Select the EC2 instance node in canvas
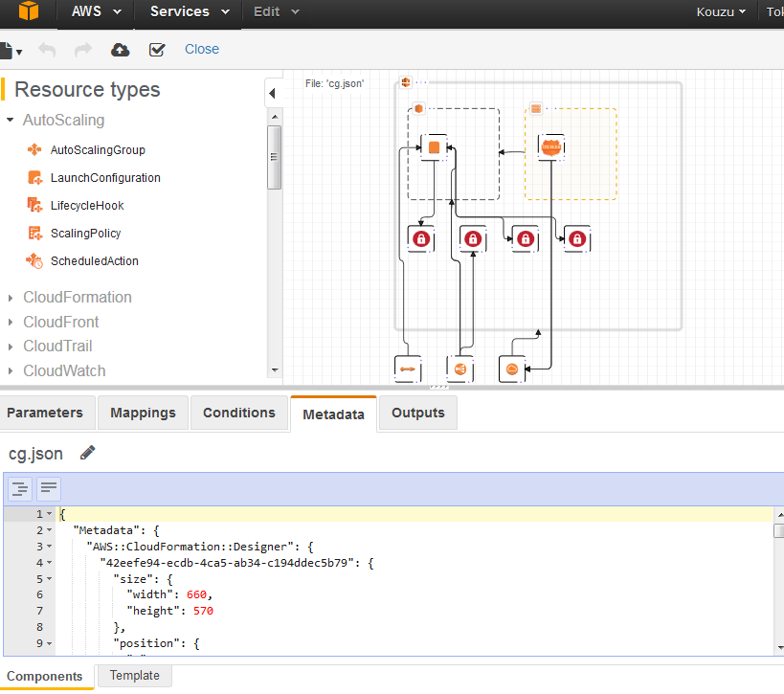This screenshot has height=694, width=784. click(x=434, y=147)
